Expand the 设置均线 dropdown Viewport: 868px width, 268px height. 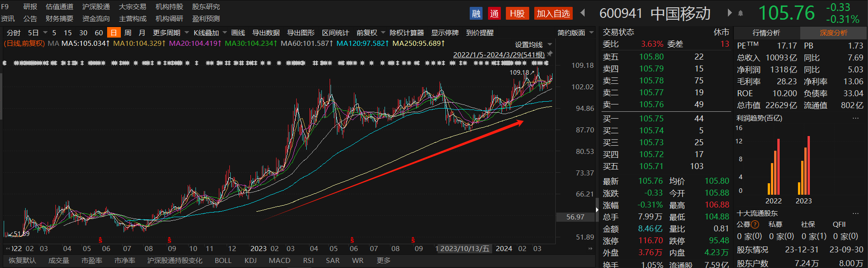click(x=550, y=44)
